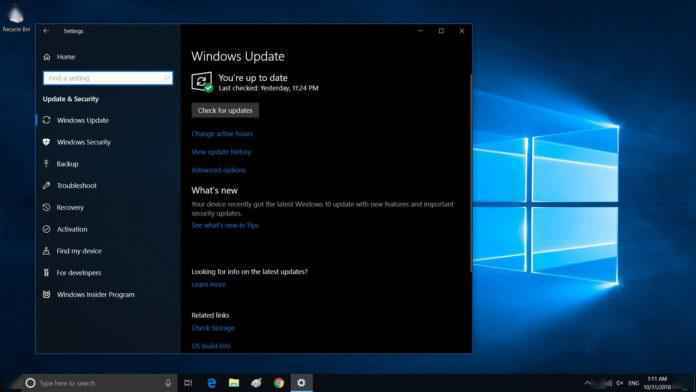The width and height of the screenshot is (696, 392).
Task: Open Google Chrome from taskbar
Action: point(279,383)
